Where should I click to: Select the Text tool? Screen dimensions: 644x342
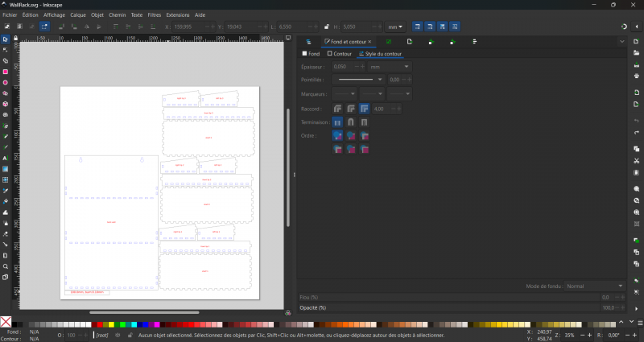click(5, 159)
